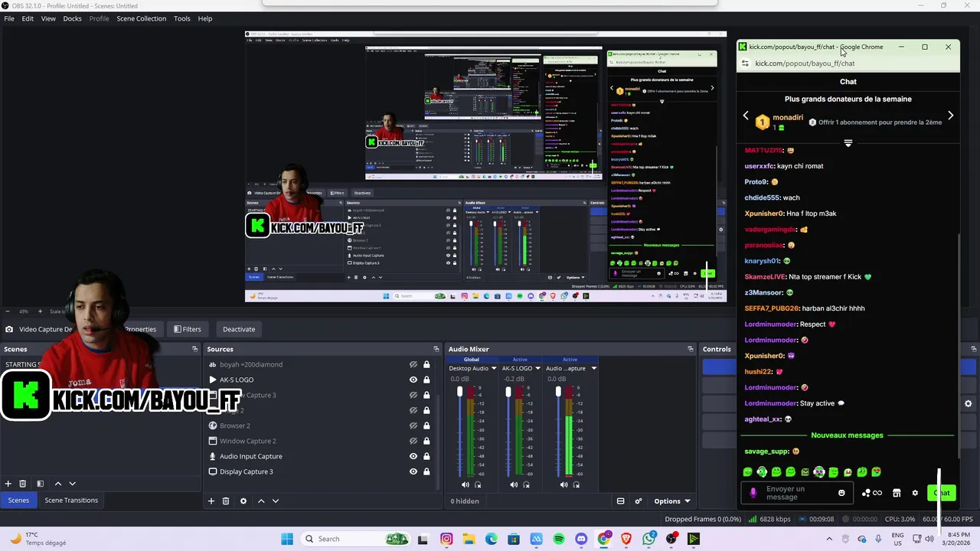Show Window Capture 2 source
This screenshot has width=980, height=551.
[x=413, y=441]
